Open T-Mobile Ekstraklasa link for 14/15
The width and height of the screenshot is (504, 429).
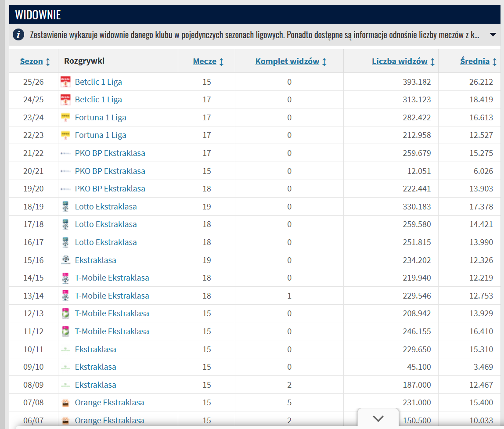(x=112, y=278)
